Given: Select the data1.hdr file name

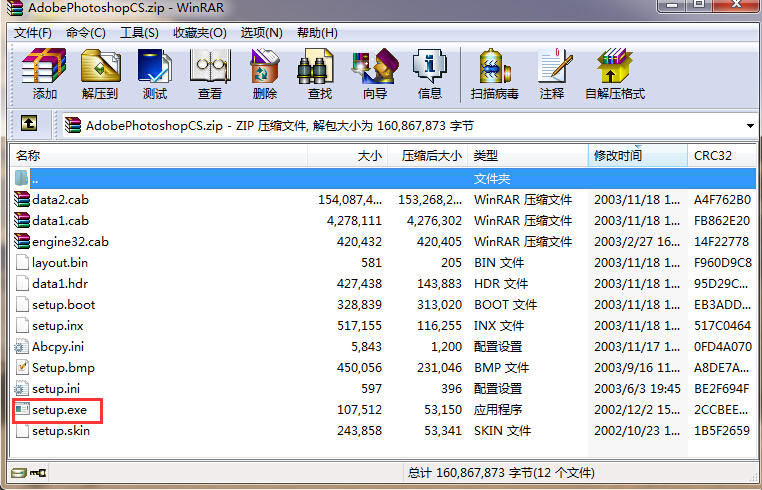Looking at the screenshot, I should point(60,283).
